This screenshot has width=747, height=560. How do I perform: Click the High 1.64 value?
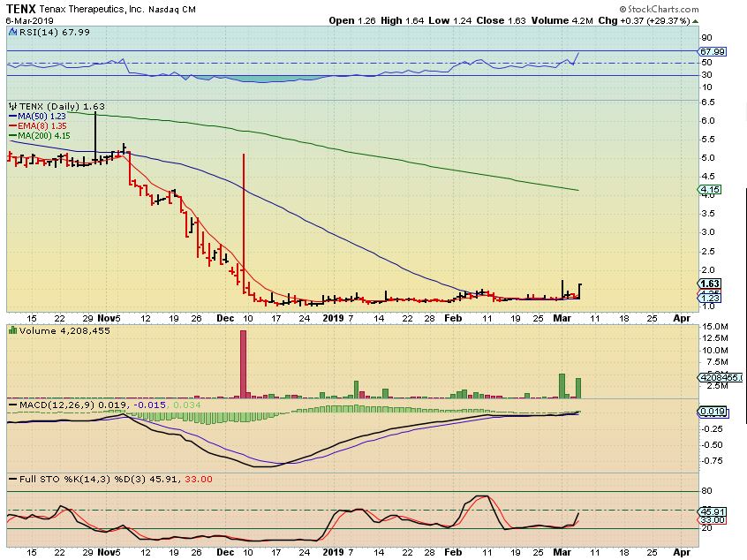[402, 21]
